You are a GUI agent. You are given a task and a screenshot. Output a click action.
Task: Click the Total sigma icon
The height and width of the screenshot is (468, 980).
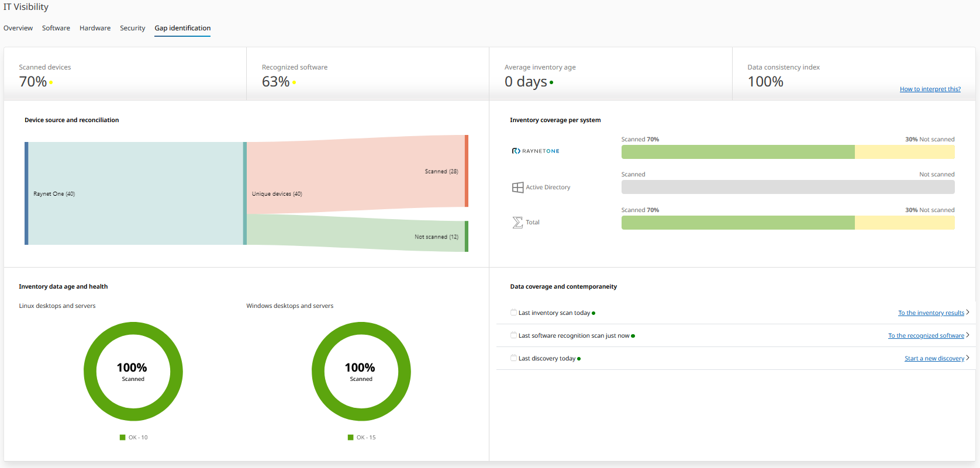pyautogui.click(x=517, y=223)
